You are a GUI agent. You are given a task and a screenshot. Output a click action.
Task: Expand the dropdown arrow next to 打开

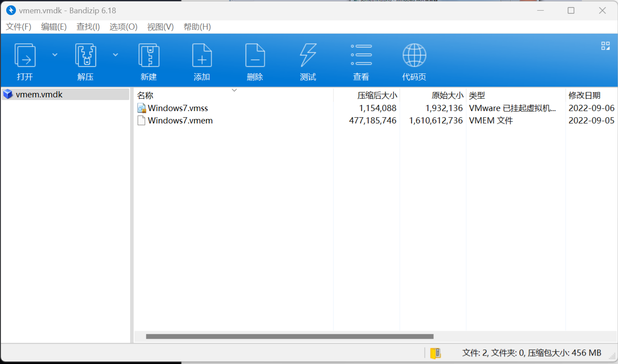tap(55, 55)
